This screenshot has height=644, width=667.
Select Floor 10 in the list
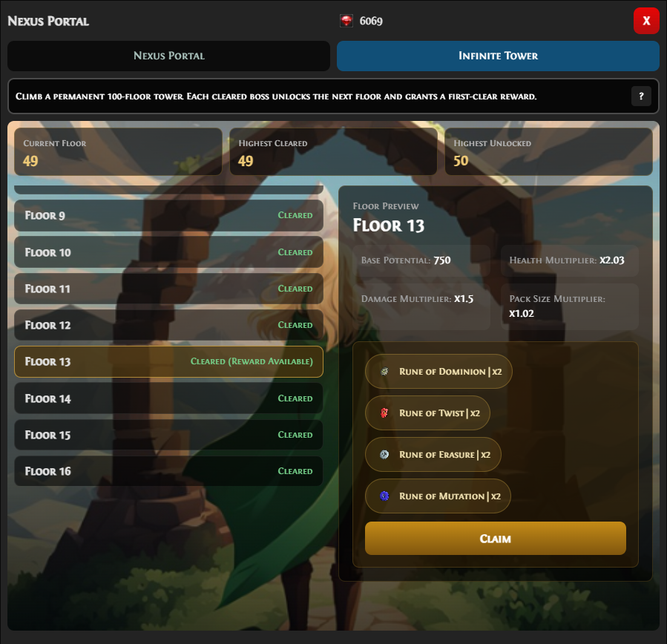pos(169,252)
